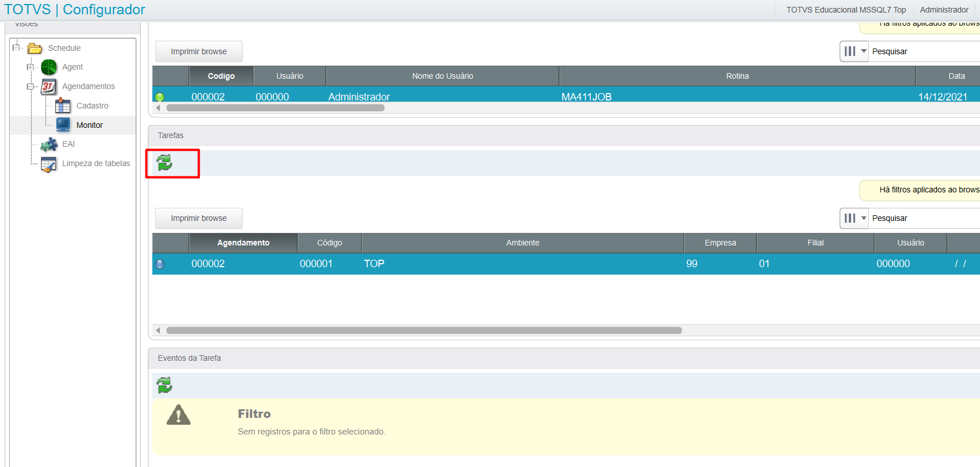
Task: Sort by the Codigo column header
Action: point(221,76)
